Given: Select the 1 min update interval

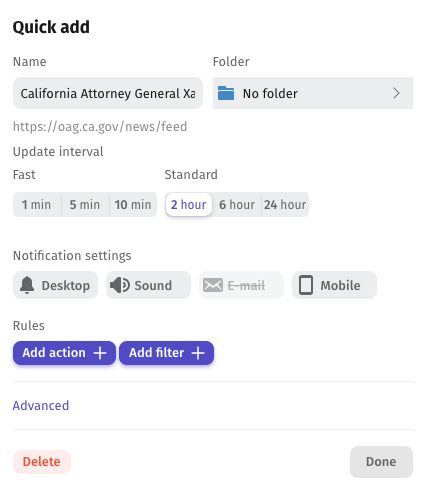Looking at the screenshot, I should point(37,204).
